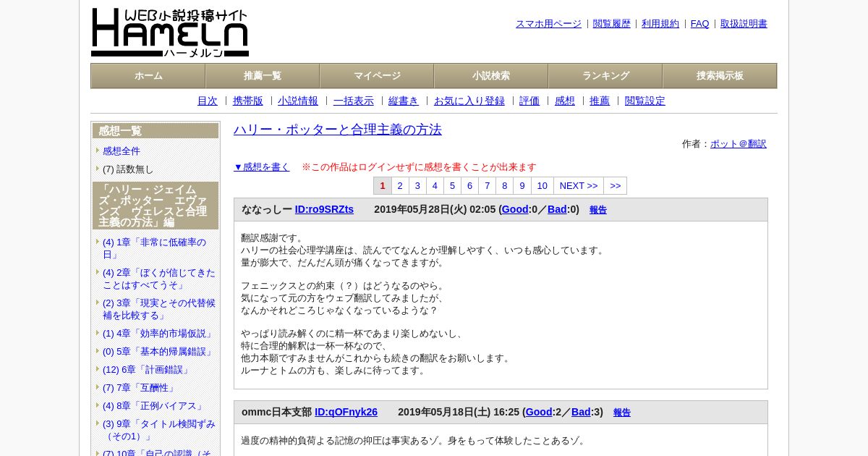The width and height of the screenshot is (868, 456).
Task: Select 7章「互酬性」 in sidebar
Action: [x=140, y=388]
